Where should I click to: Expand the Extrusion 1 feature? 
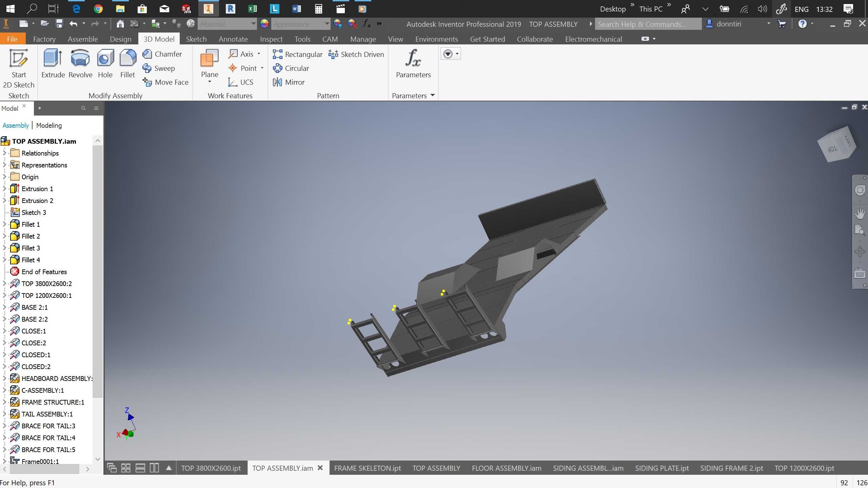[x=4, y=189]
